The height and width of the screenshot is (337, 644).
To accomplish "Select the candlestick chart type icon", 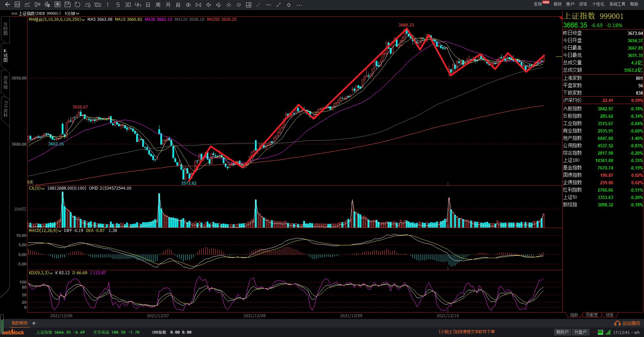I will pos(37,5).
